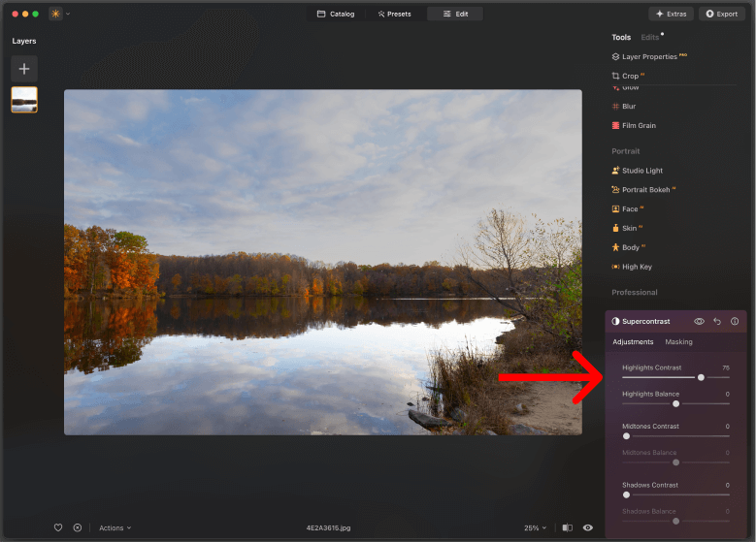Click the file name 4E2A3615.jpg
Image resolution: width=756 pixels, height=542 pixels.
pyautogui.click(x=328, y=528)
